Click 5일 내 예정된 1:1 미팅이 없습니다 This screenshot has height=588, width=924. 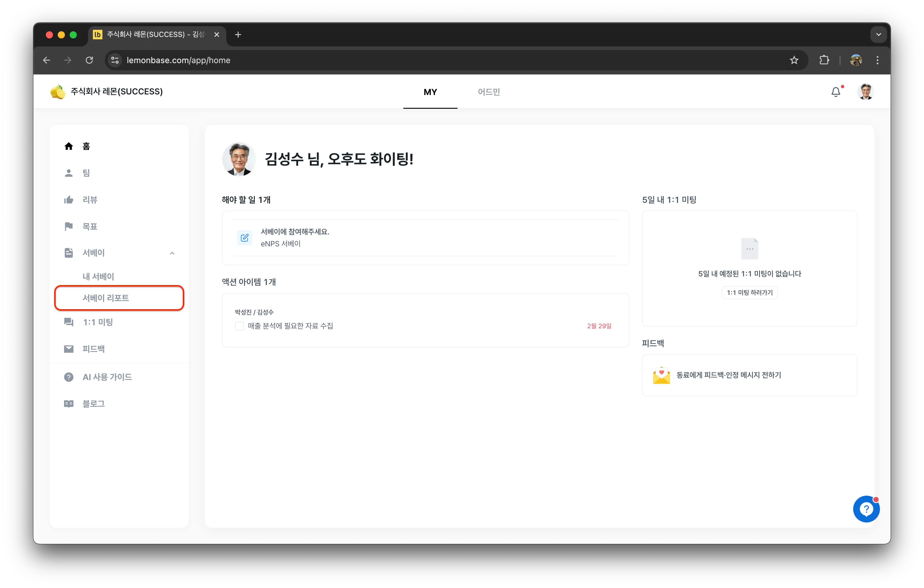pyautogui.click(x=749, y=274)
